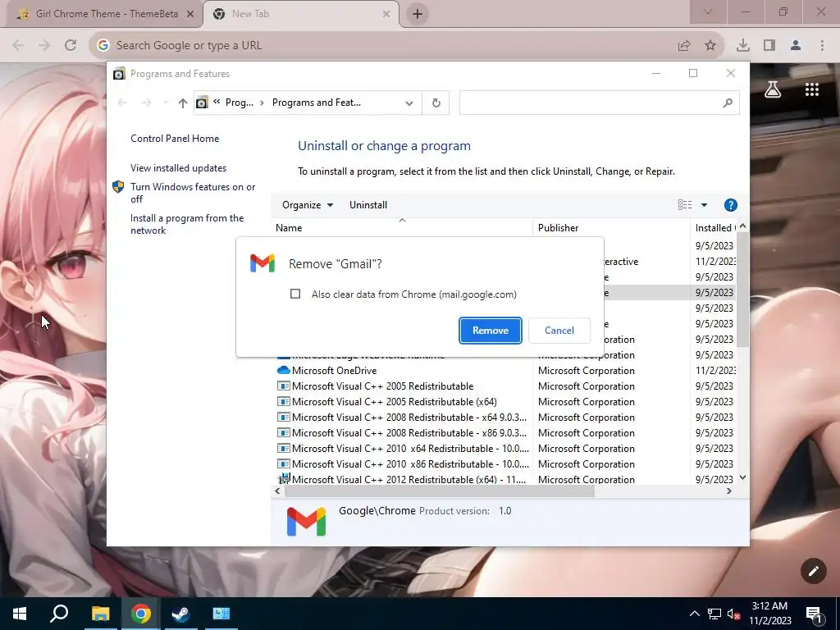The width and height of the screenshot is (840, 630).
Task: Refresh the Programs and Features list
Action: point(436,103)
